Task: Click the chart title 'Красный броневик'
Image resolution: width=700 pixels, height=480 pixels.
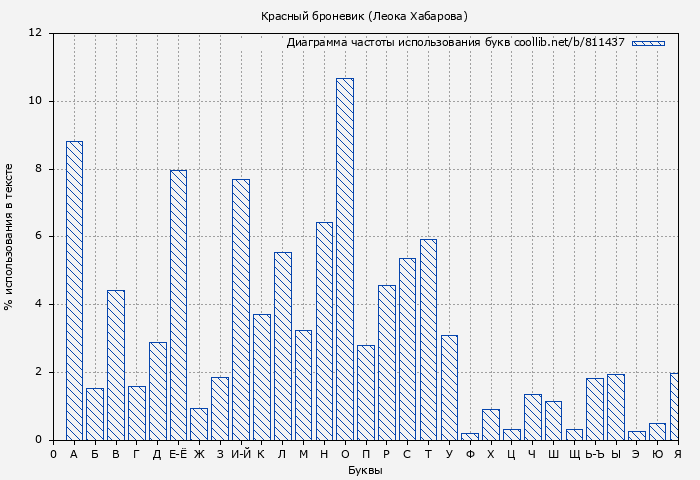Action: [x=364, y=16]
